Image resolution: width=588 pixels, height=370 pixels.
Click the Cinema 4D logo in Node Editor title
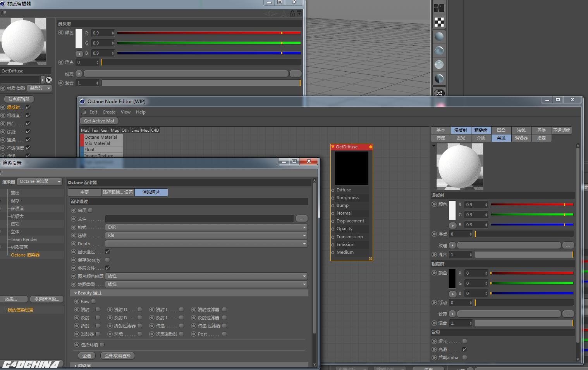coord(82,102)
